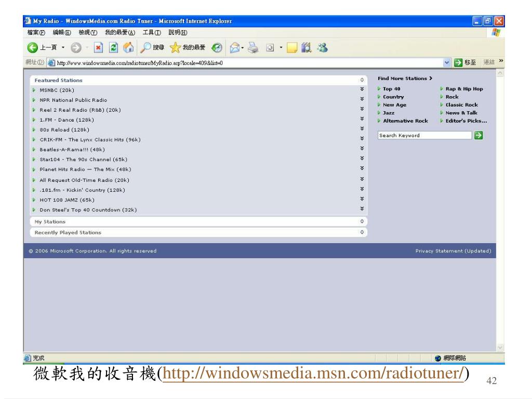Image resolution: width=532 pixels, height=399 pixels.
Task: Open the Mail button dropdown arrow
Action: (x=242, y=48)
